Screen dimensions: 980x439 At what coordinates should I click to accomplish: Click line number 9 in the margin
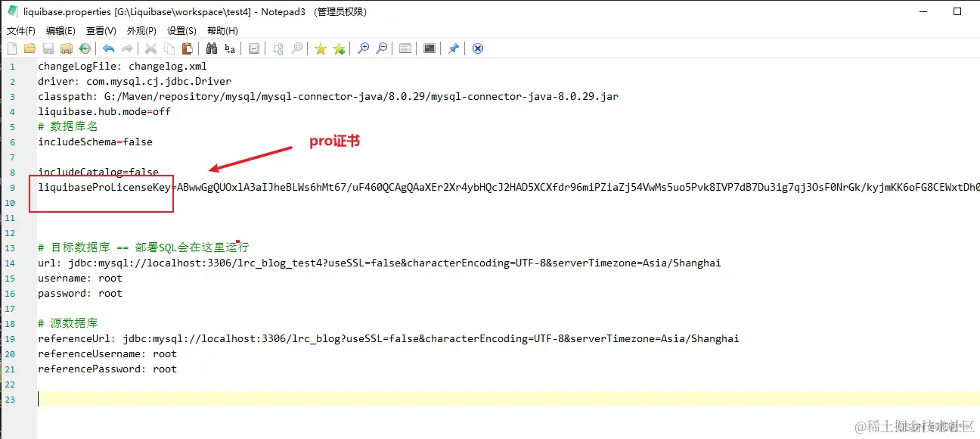click(x=13, y=188)
